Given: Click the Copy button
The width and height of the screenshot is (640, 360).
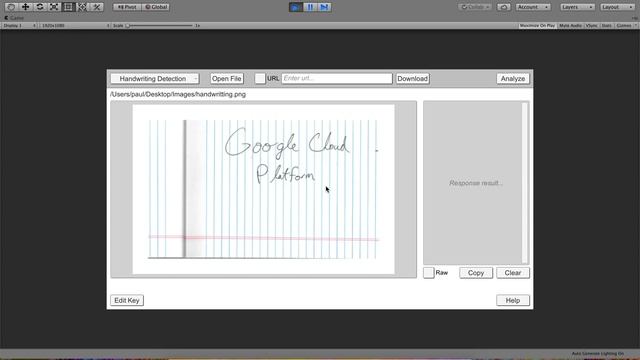Looking at the screenshot, I should [x=476, y=273].
